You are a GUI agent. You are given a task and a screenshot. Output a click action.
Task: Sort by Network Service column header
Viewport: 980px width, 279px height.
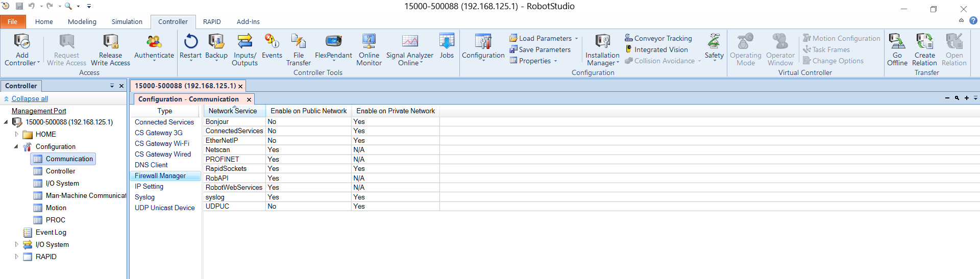pos(235,111)
